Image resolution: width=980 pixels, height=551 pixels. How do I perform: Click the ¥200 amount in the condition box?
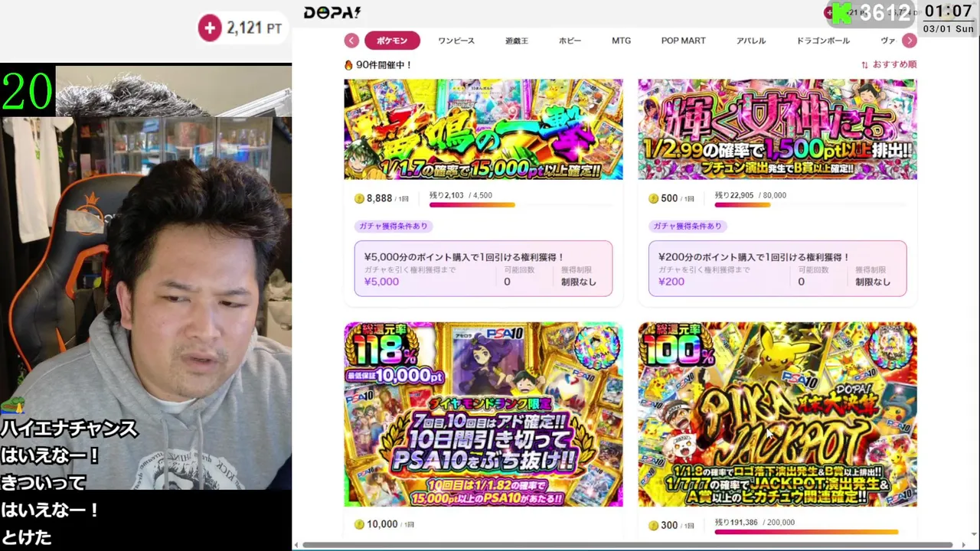click(671, 282)
